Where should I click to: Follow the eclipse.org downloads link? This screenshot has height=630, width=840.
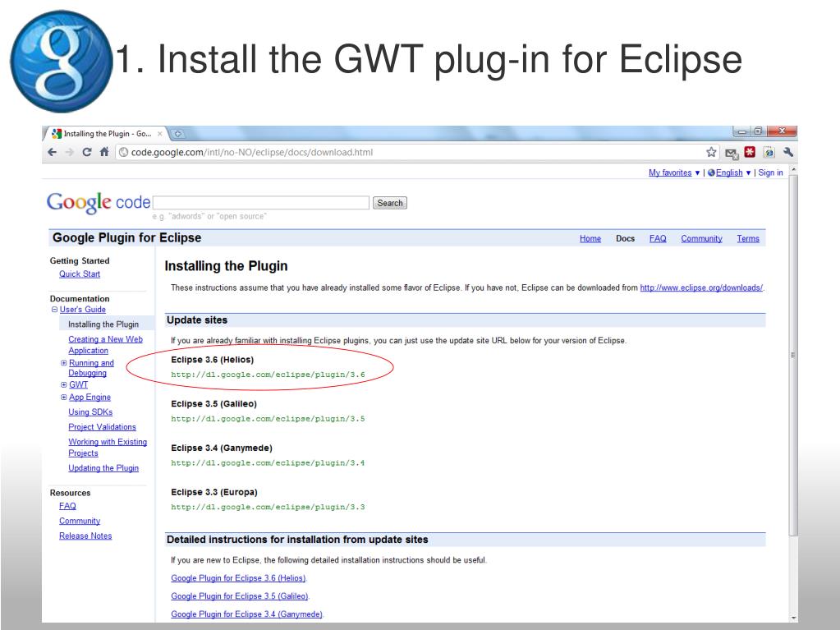click(701, 287)
